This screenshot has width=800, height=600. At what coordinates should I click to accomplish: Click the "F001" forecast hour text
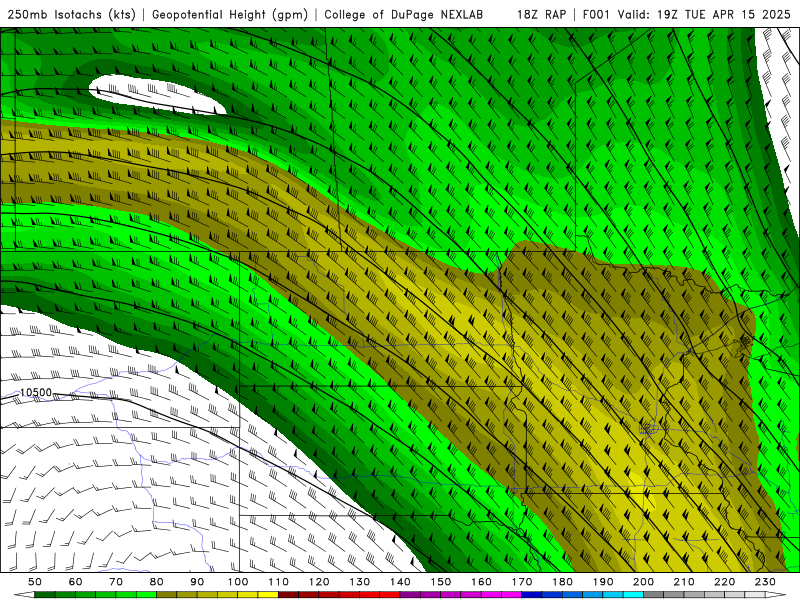click(x=597, y=14)
